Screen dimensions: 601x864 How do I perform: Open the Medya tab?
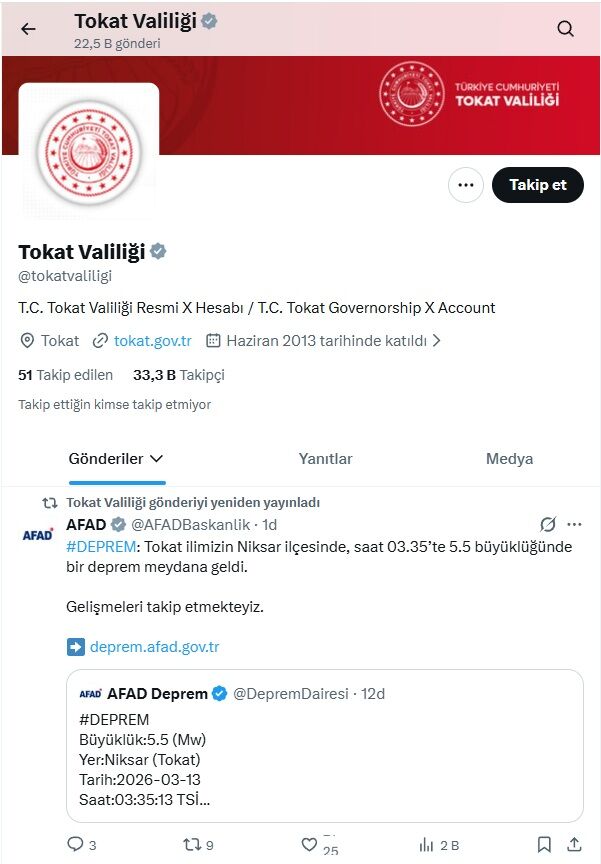point(509,459)
